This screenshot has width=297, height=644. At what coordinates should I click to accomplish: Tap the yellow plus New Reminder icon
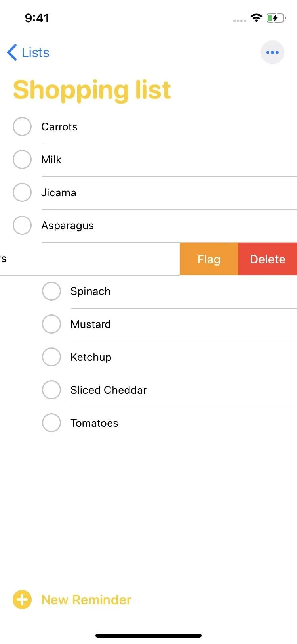click(22, 600)
